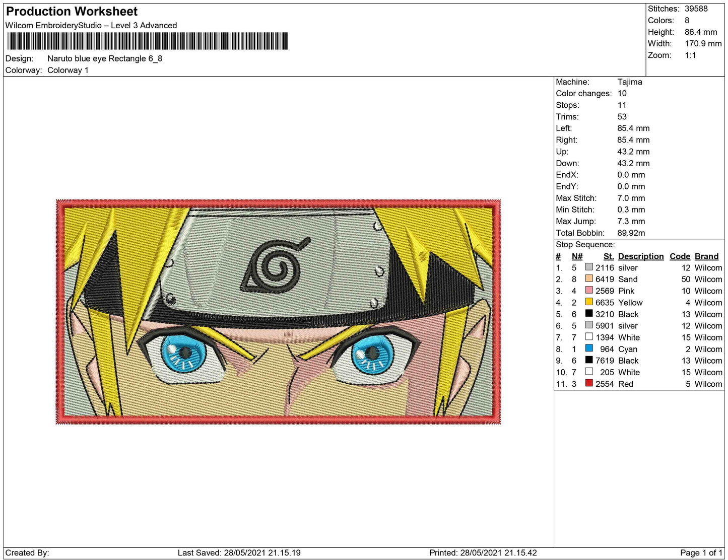Click the "Stop Sequence:" heading
This screenshot has width=728, height=560.
coord(585,244)
